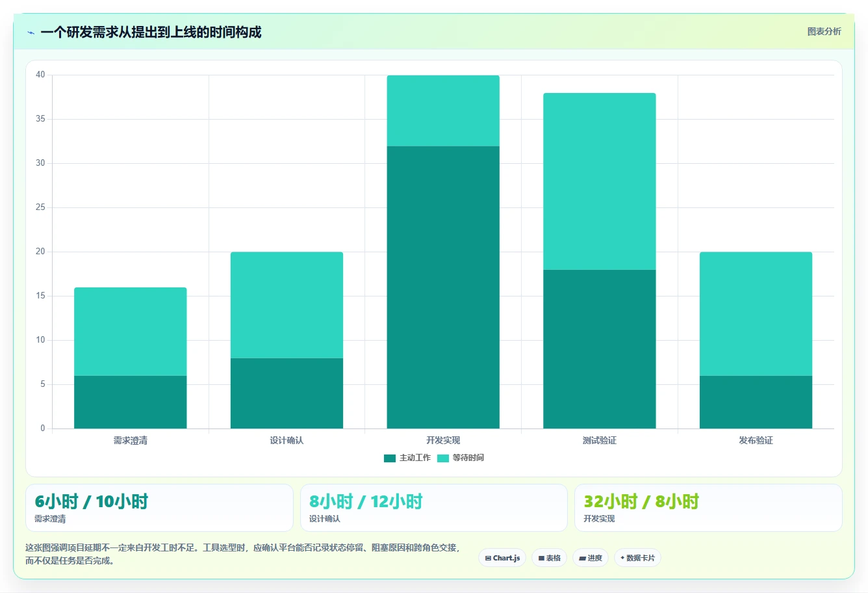This screenshot has height=593, width=868.
Task: Click the 40 label on the y-axis
Action: coord(40,75)
